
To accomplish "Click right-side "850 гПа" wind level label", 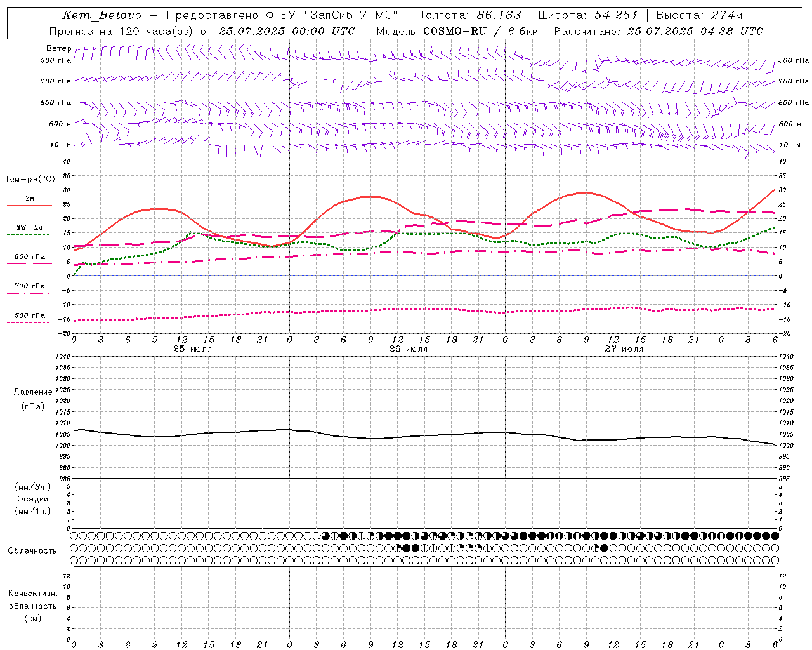I will (794, 102).
